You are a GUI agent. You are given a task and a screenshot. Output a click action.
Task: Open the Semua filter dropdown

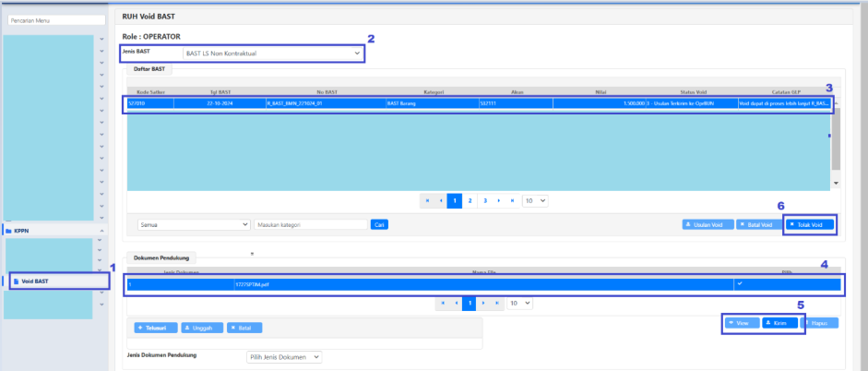tap(193, 224)
